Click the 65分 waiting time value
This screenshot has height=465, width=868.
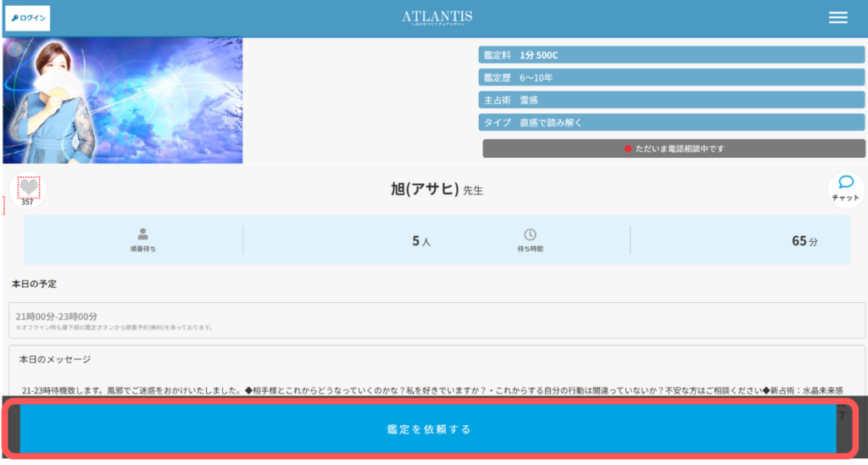(x=804, y=241)
